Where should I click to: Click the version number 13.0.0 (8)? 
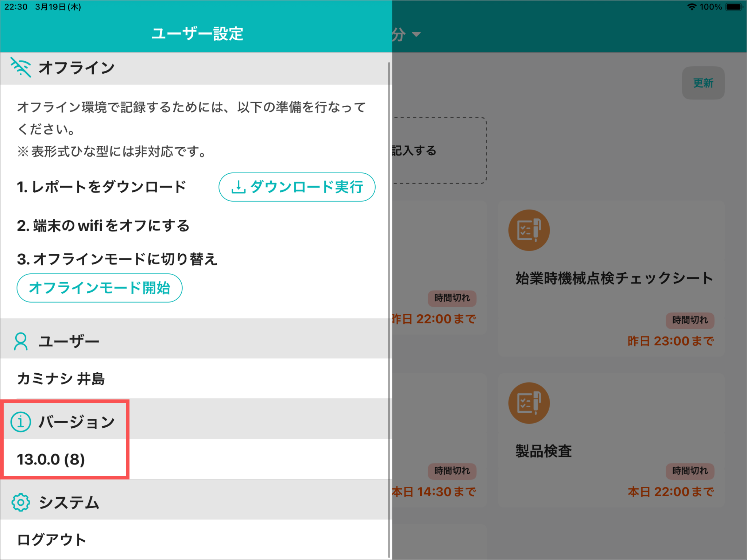[51, 459]
